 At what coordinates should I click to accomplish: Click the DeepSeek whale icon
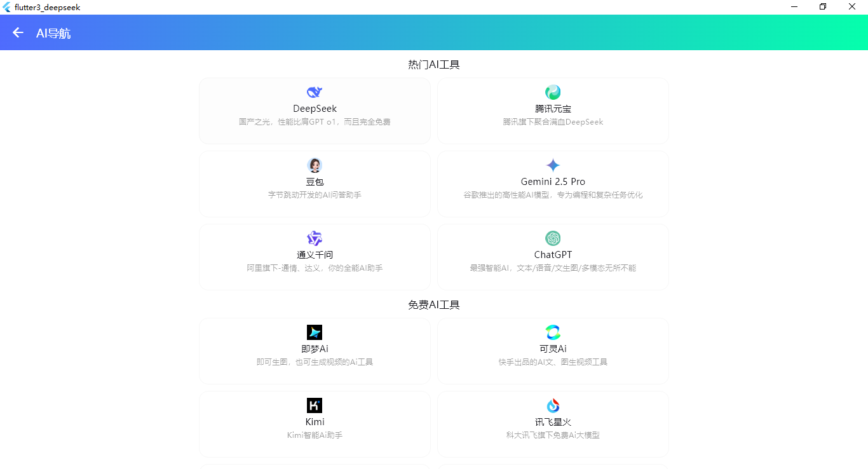pyautogui.click(x=315, y=92)
